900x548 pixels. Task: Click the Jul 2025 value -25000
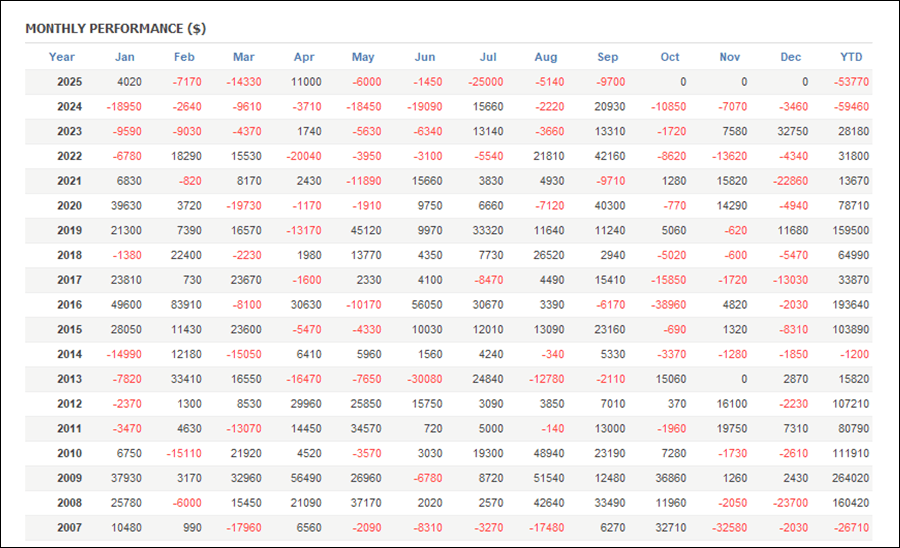coord(487,82)
